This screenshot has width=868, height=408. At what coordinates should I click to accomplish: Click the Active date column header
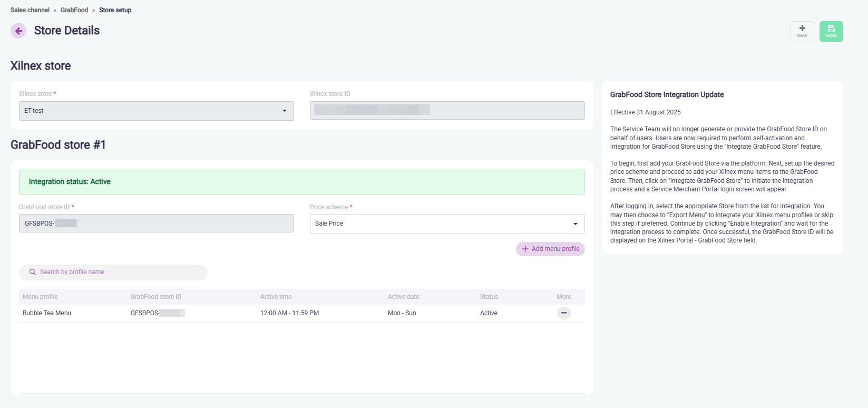pos(403,297)
